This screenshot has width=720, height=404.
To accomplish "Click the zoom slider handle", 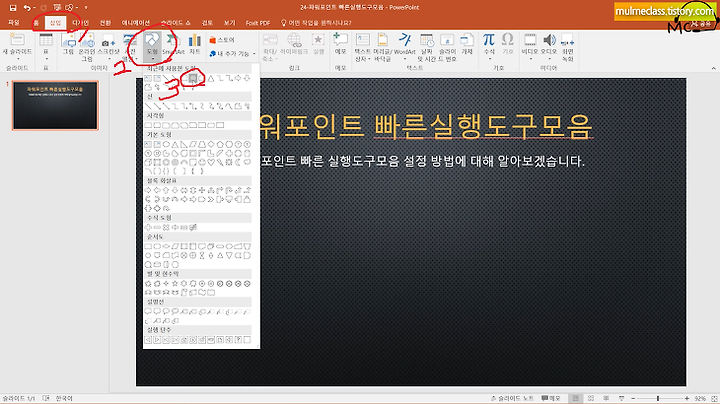I will tap(658, 398).
